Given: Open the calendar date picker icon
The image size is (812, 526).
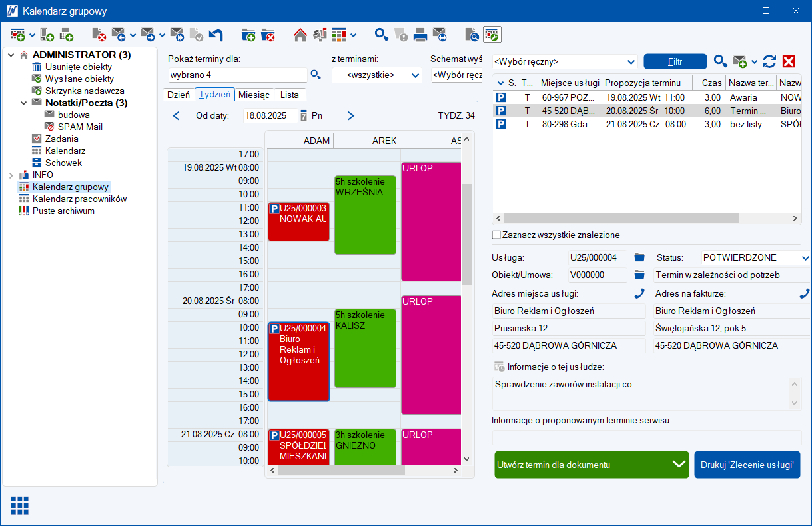Looking at the screenshot, I should click(304, 115).
